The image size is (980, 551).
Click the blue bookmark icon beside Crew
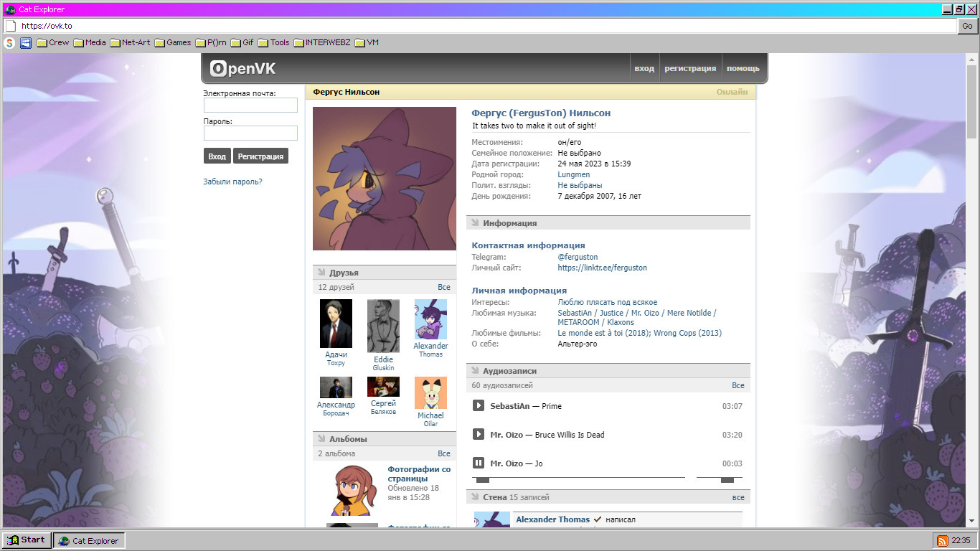[26, 43]
